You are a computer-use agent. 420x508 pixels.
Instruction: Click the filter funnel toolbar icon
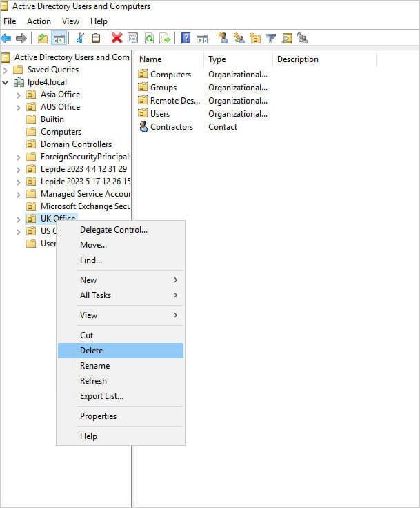point(271,38)
